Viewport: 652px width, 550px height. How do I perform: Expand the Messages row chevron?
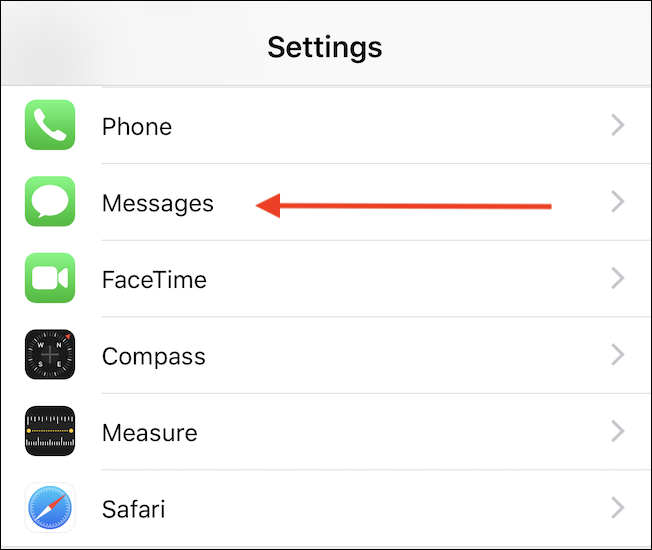coord(618,202)
